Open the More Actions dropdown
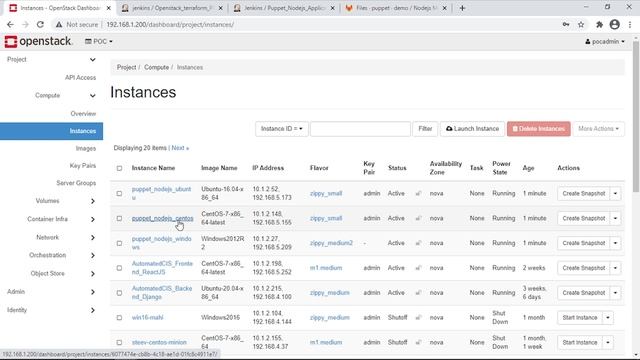The width and height of the screenshot is (640, 360). pos(598,129)
